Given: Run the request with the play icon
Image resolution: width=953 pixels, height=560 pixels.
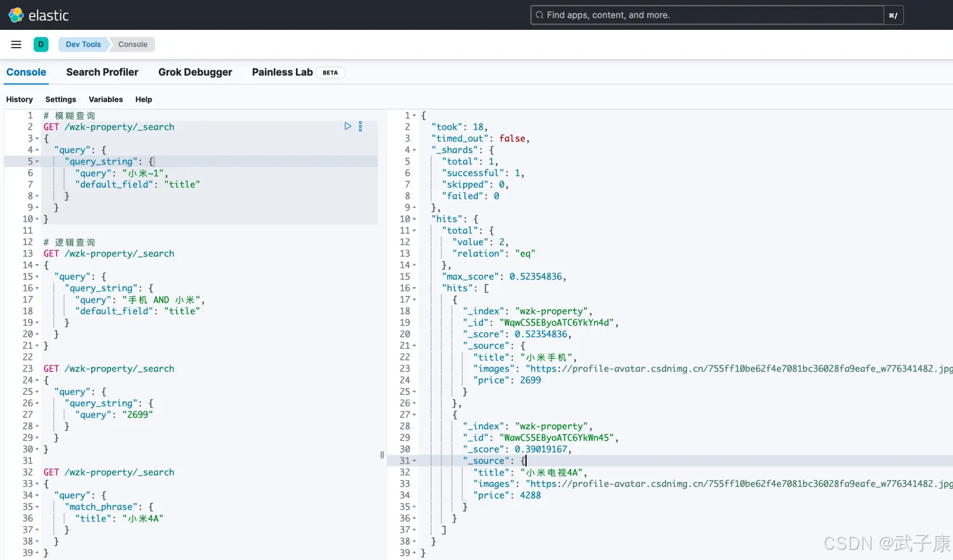Looking at the screenshot, I should click(x=348, y=126).
